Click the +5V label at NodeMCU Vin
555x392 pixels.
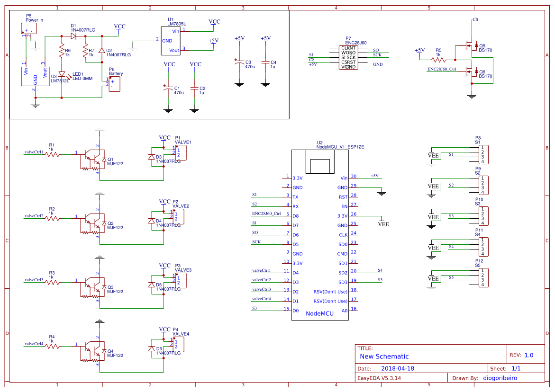click(x=374, y=176)
